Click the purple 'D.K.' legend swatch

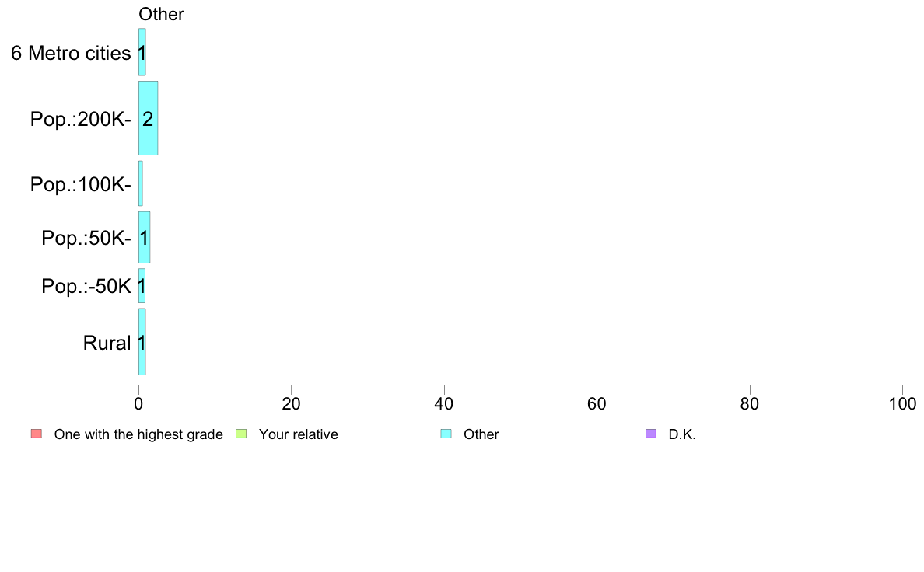click(651, 434)
